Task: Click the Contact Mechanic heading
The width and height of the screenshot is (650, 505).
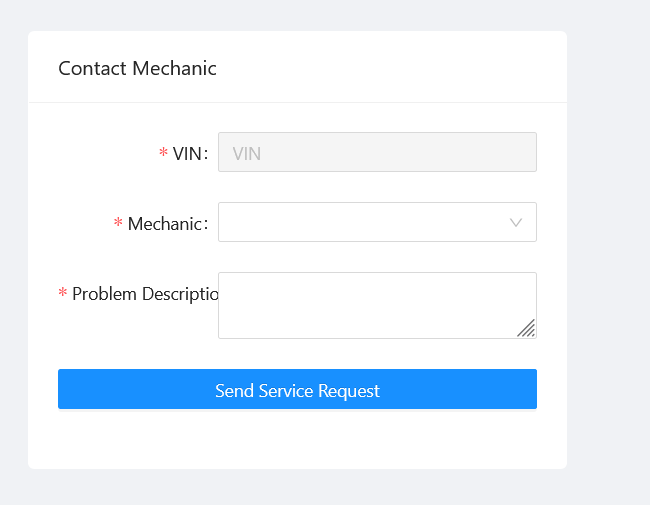Action: pyautogui.click(x=137, y=68)
